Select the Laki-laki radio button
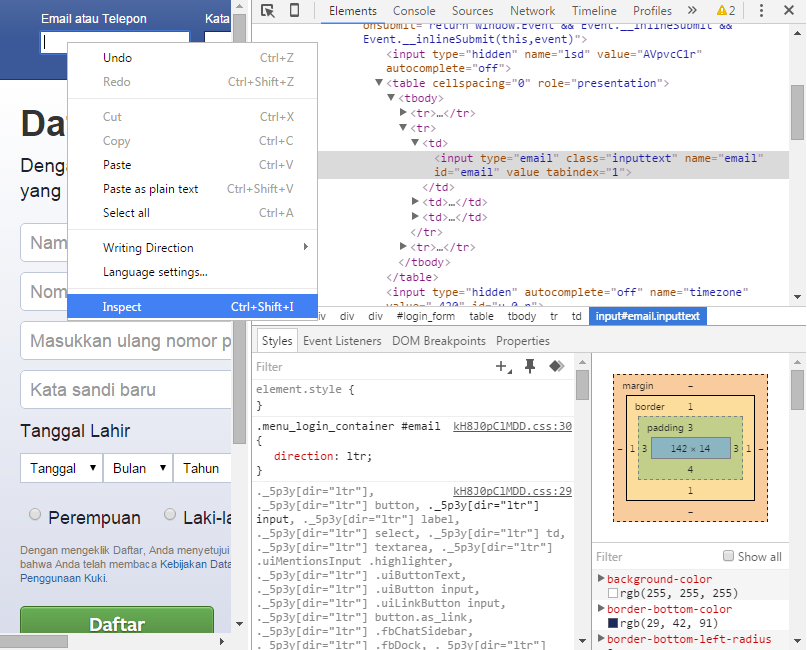 tap(168, 515)
